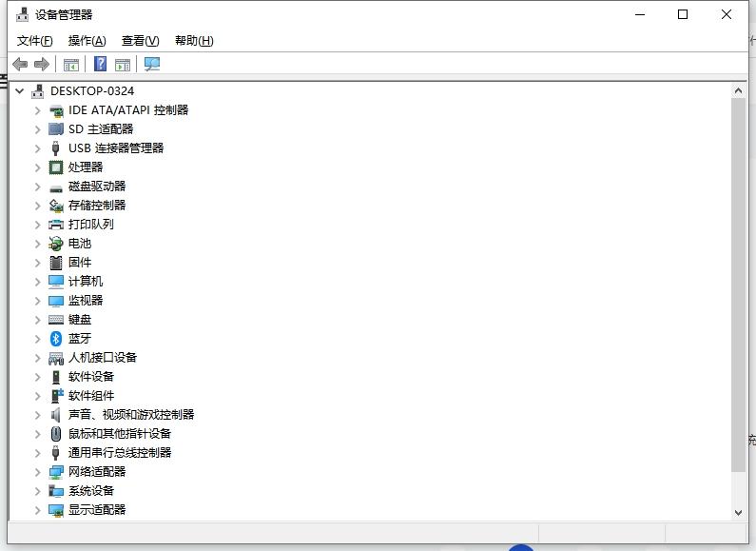Click the scrollbar up arrow
Image resolution: width=756 pixels, height=551 pixels.
[738, 90]
